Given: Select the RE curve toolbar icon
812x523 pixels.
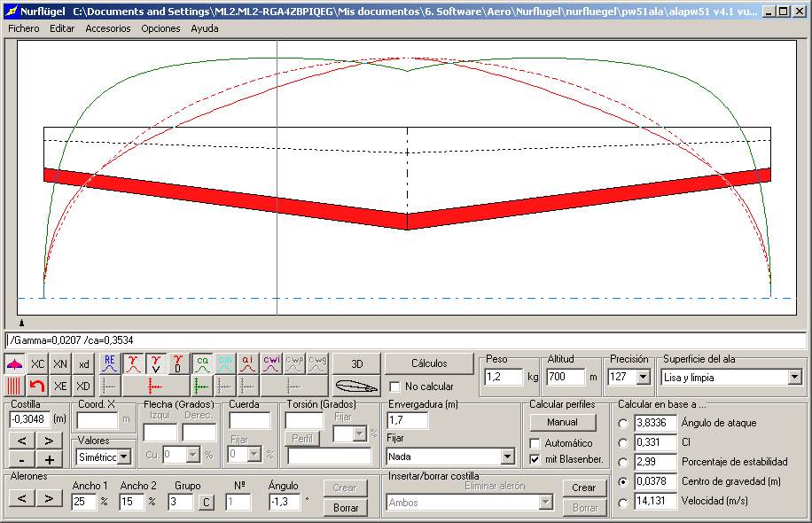Looking at the screenshot, I should click(x=110, y=364).
